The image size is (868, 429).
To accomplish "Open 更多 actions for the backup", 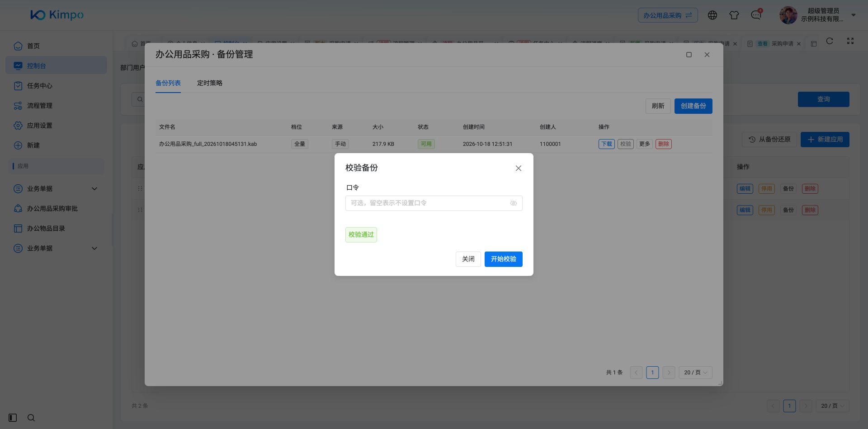I will click(645, 144).
